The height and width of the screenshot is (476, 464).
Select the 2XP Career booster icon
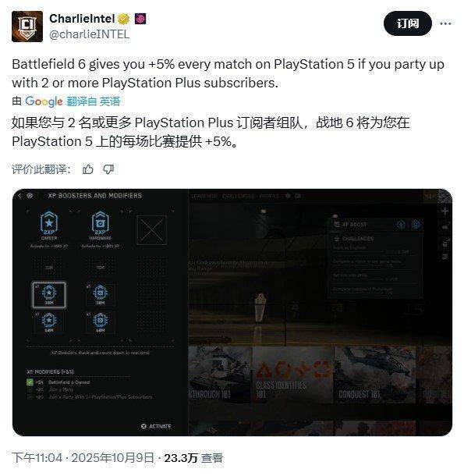point(49,226)
